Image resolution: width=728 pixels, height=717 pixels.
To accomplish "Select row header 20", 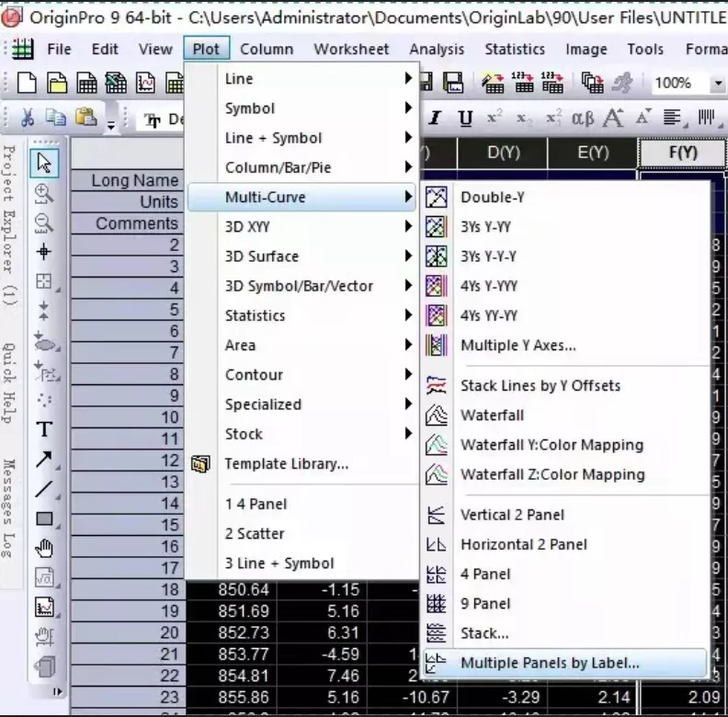I will click(127, 632).
